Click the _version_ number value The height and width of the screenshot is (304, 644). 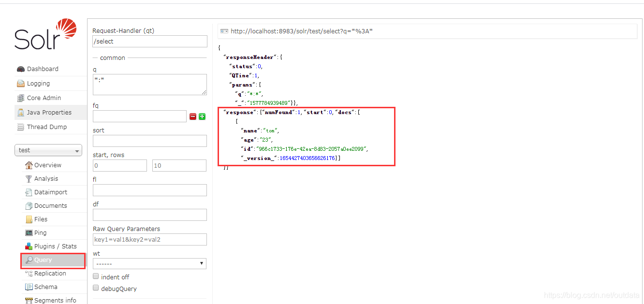(x=307, y=158)
